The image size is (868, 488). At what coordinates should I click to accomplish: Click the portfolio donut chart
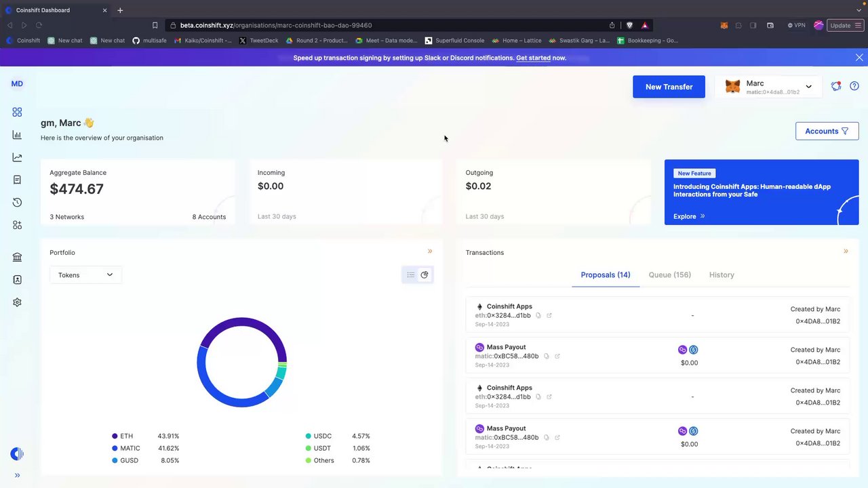pos(241,362)
